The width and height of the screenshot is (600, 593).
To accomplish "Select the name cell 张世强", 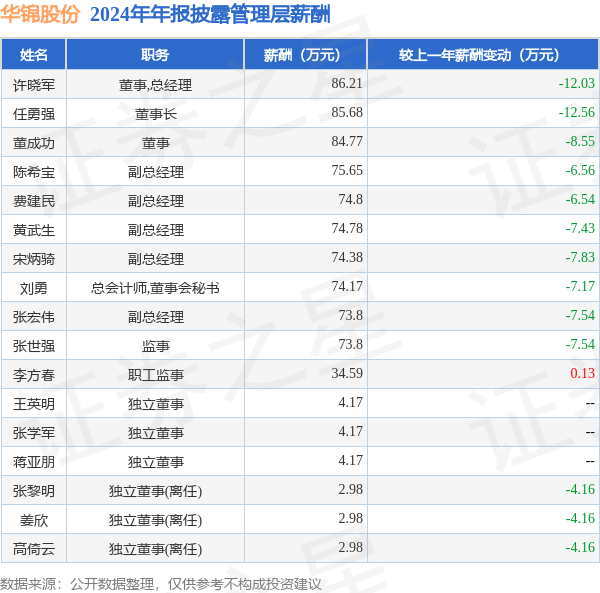I will pyautogui.click(x=34, y=346).
